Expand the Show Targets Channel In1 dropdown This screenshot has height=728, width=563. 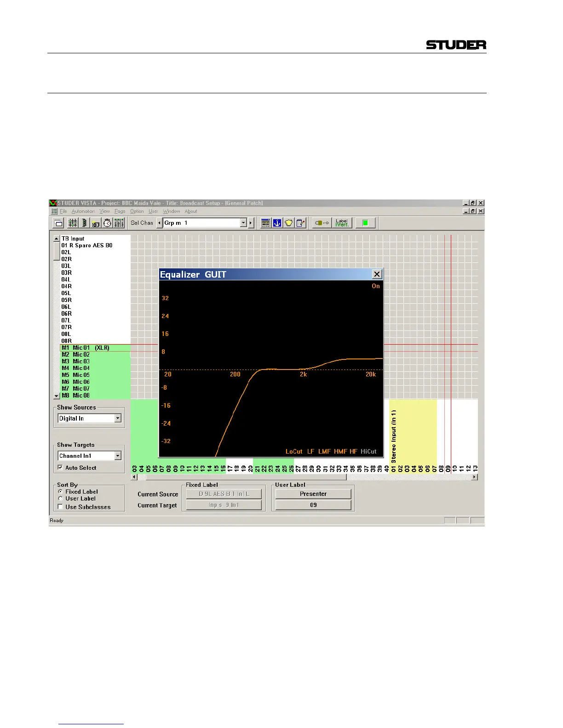tap(118, 456)
